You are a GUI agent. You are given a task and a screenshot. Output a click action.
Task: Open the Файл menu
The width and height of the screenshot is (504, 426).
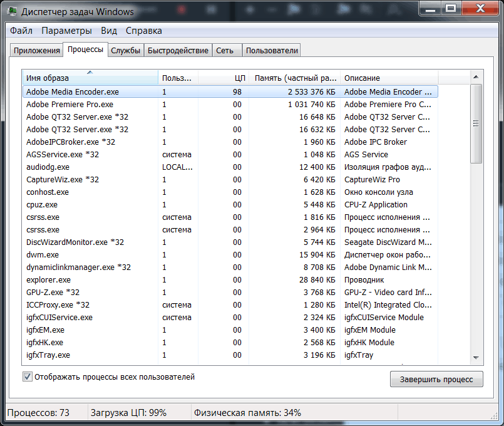[21, 31]
